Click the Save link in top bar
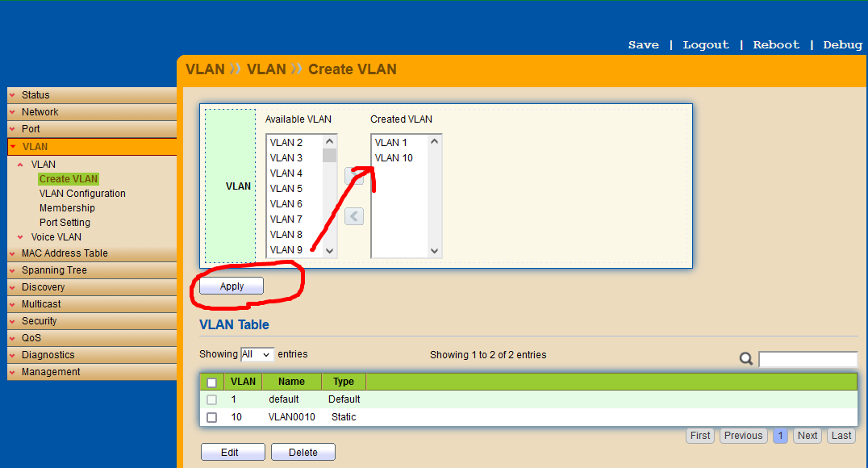 pyautogui.click(x=643, y=45)
